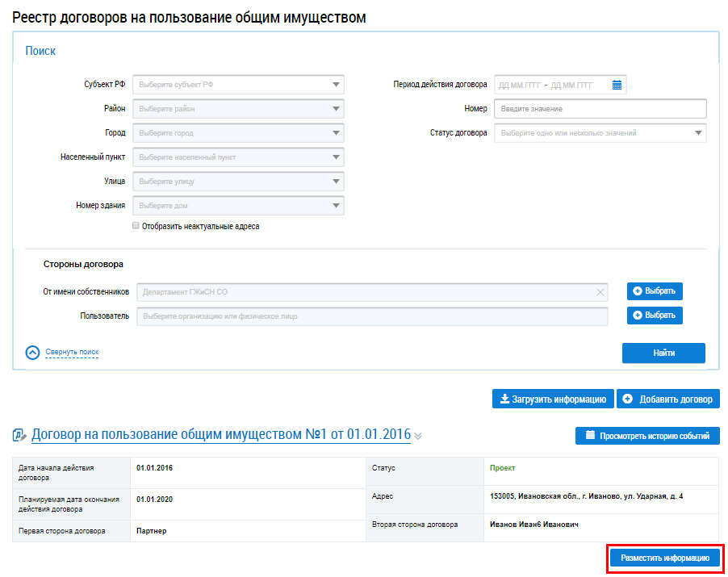Open the 'Населенный пункт' dropdown

click(238, 157)
